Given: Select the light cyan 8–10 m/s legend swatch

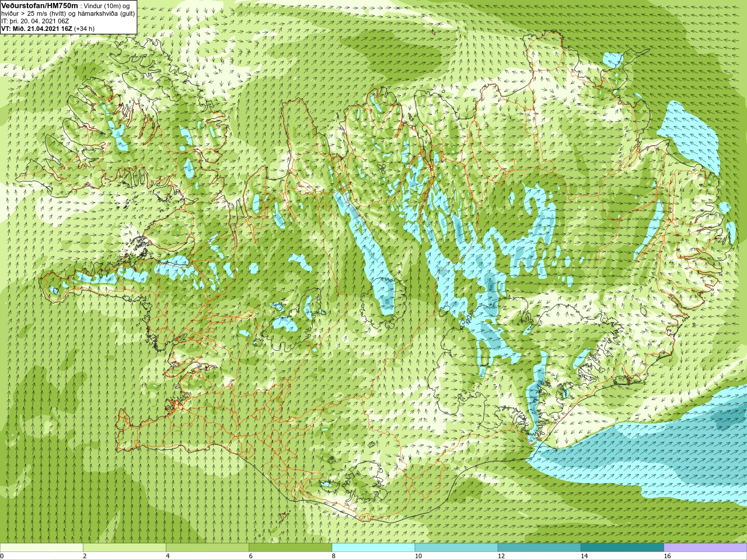Looking at the screenshot, I should pyautogui.click(x=373, y=548).
